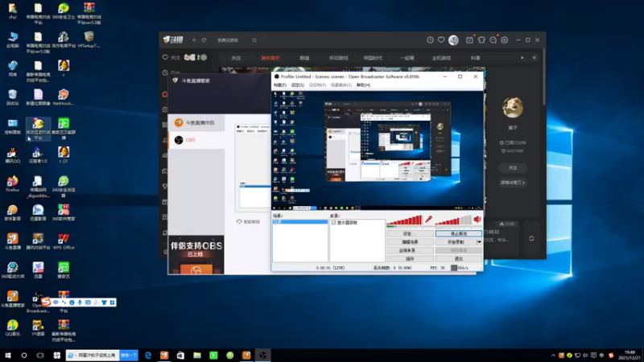Mute the OBS microphone icon
Screen dimensions: 644x362
428,220
